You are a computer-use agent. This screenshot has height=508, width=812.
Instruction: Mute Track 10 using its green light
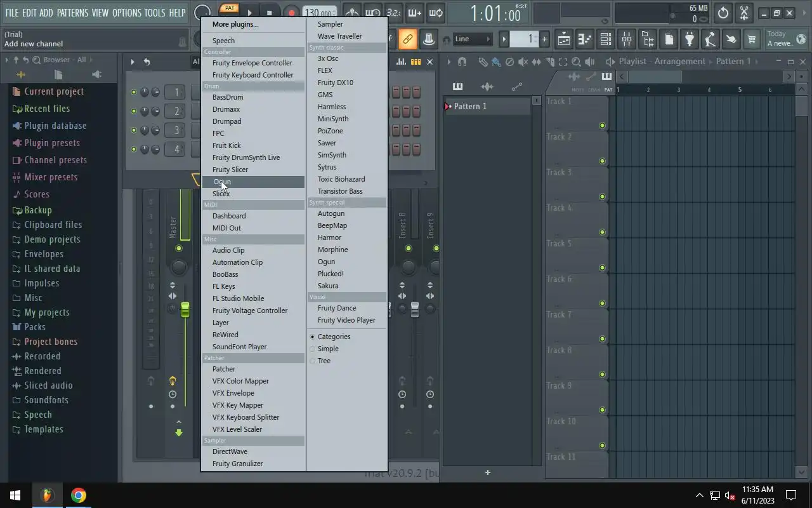(x=602, y=445)
